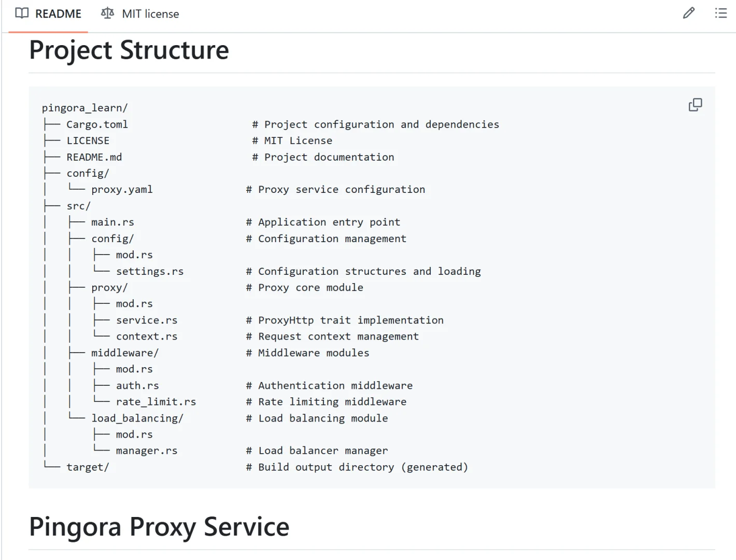Viewport: 736px width, 560px height.
Task: Click the README book icon
Action: pos(22,13)
